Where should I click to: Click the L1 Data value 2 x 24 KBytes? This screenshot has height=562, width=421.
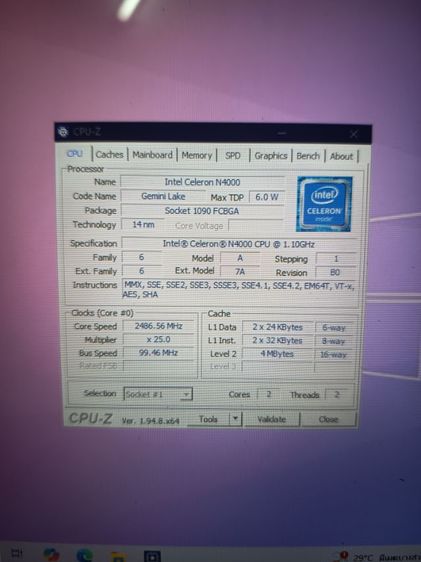pos(278,327)
